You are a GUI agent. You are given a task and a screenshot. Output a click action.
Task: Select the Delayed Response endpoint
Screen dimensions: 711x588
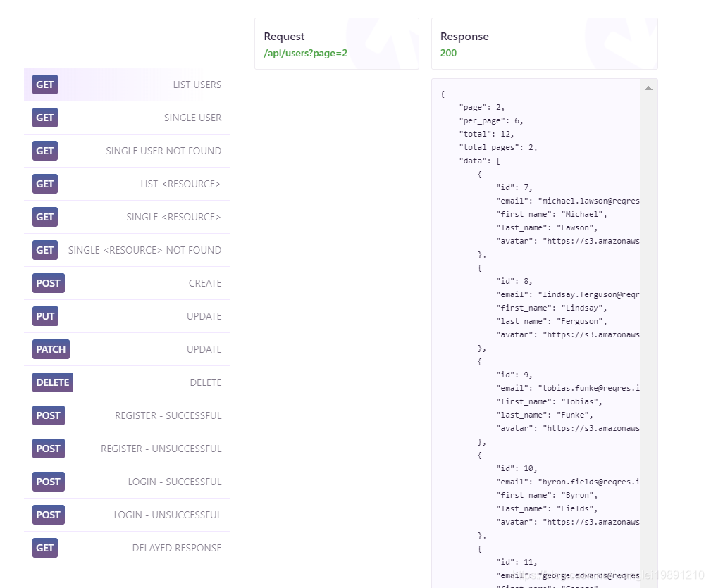coord(127,548)
